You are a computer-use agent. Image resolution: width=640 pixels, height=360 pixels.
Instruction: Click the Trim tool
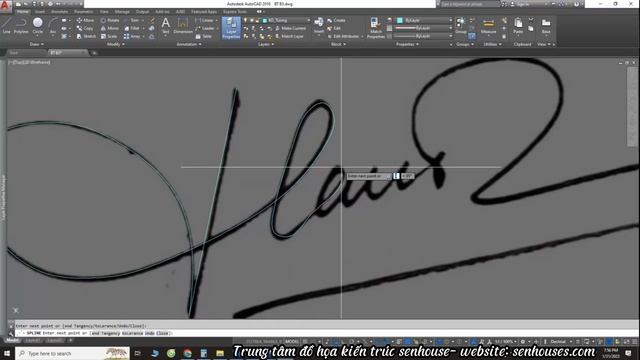tap(131, 20)
